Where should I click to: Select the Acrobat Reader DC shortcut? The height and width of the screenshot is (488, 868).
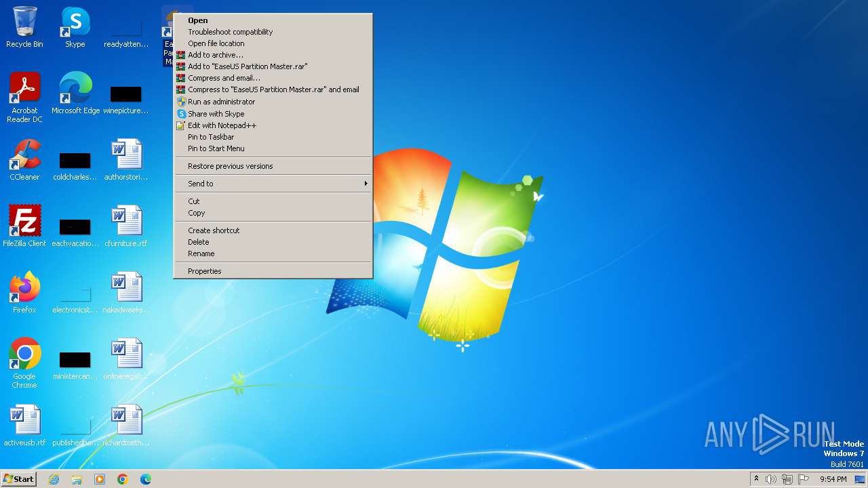pyautogui.click(x=24, y=98)
